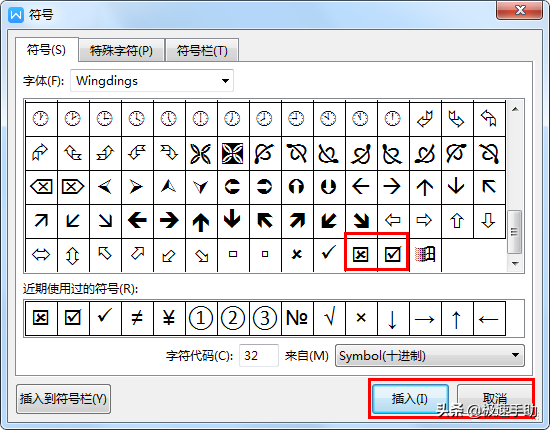Image resolution: width=550 pixels, height=430 pixels.
Task: Switch to the 符号(S) tab
Action: tap(46, 50)
